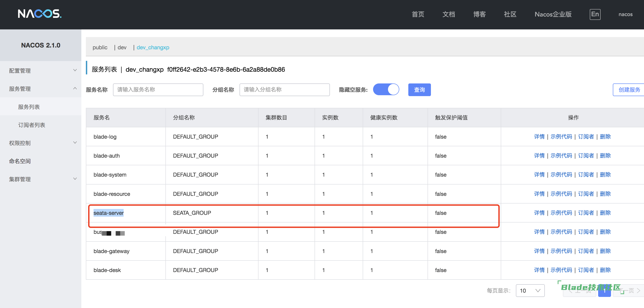The image size is (644, 308).
Task: Open 详情 for blade-auth
Action: point(539,155)
